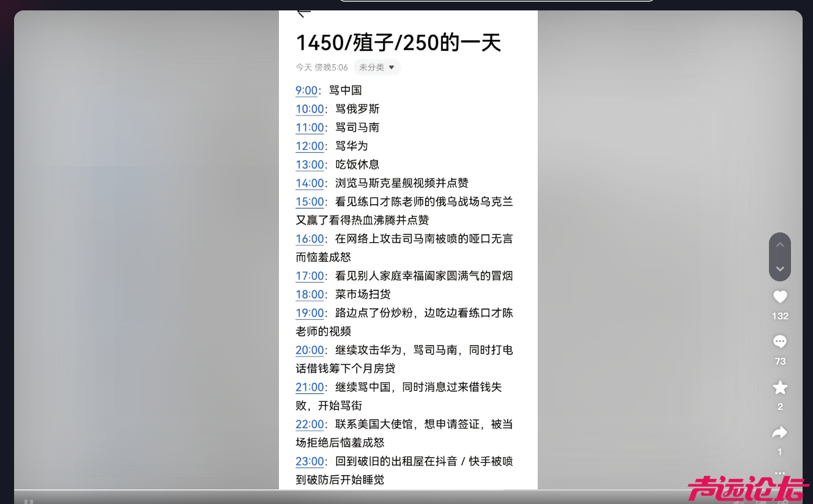Click the comment count 73
This screenshot has width=813, height=504.
780,361
